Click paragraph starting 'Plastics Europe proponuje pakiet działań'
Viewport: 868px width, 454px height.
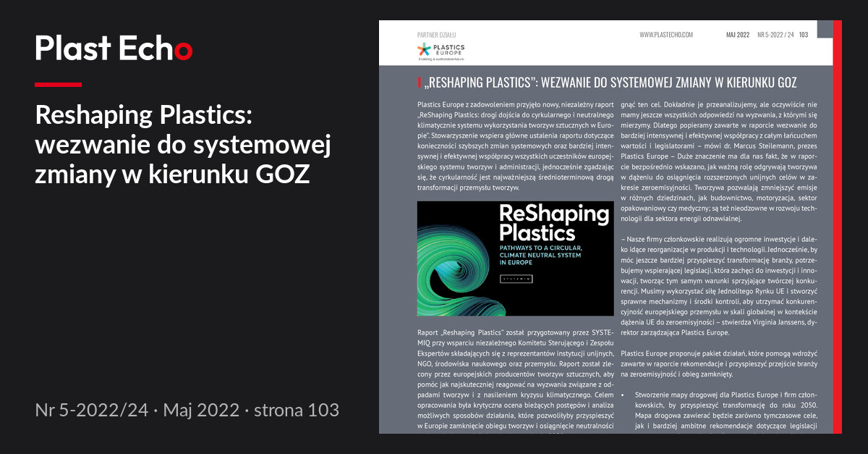tap(719, 363)
